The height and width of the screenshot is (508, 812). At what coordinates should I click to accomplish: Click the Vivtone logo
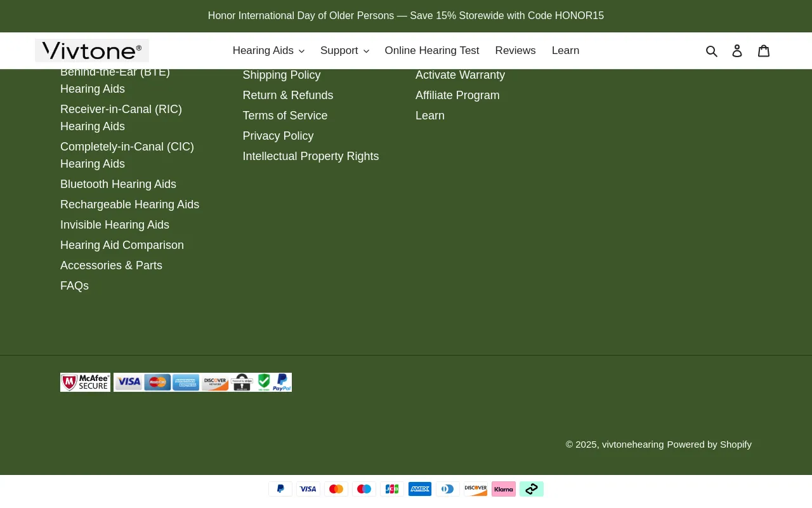pyautogui.click(x=91, y=50)
